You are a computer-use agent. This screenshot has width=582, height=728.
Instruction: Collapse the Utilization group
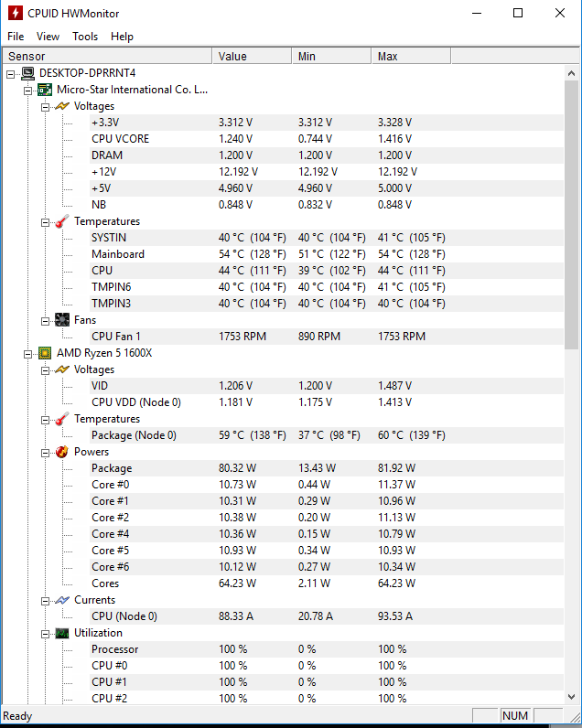(x=45, y=634)
